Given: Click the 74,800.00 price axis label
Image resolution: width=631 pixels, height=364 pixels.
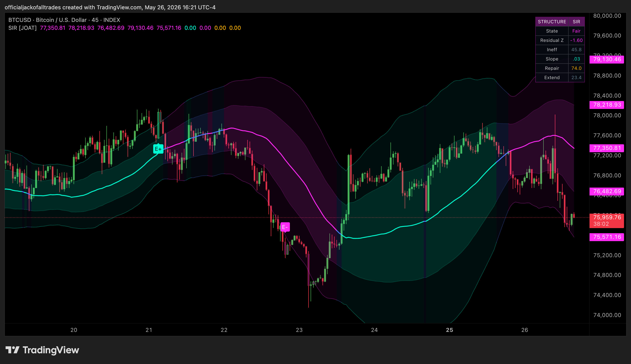Looking at the screenshot, I should [x=607, y=275].
